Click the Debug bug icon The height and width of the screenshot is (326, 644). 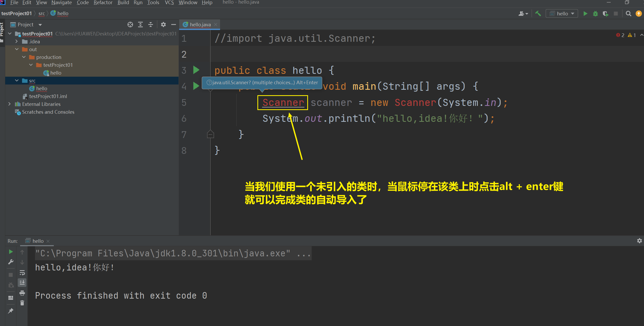click(595, 14)
